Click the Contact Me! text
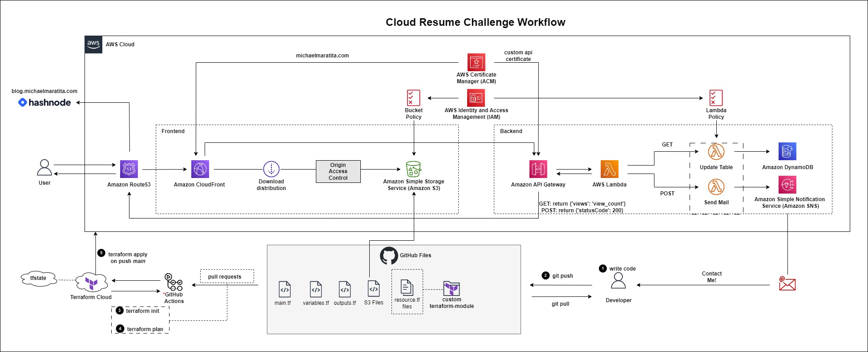 point(712,277)
